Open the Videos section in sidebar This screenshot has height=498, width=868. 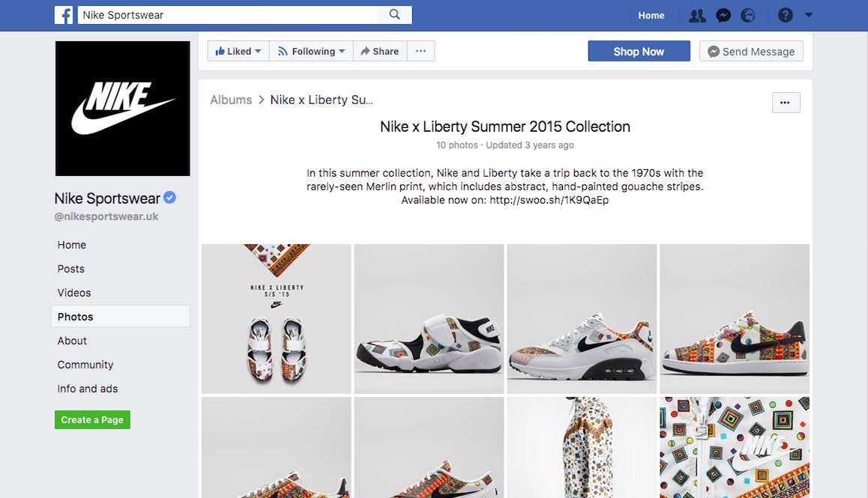[74, 293]
